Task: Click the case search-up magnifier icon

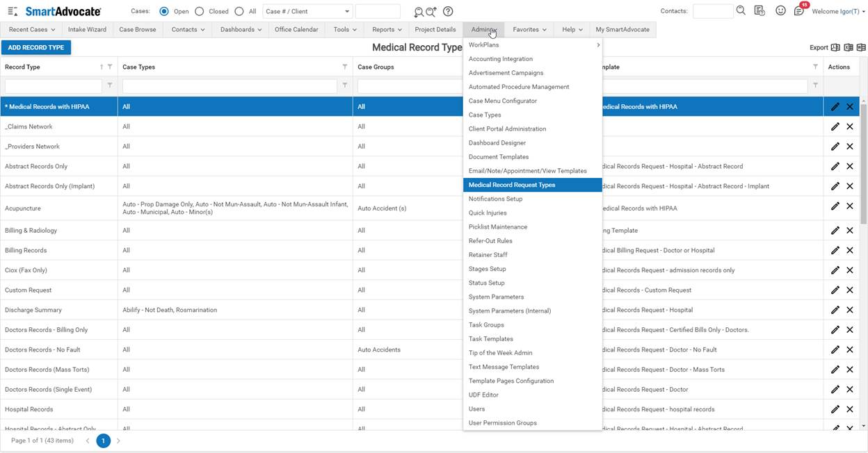Action: point(431,12)
